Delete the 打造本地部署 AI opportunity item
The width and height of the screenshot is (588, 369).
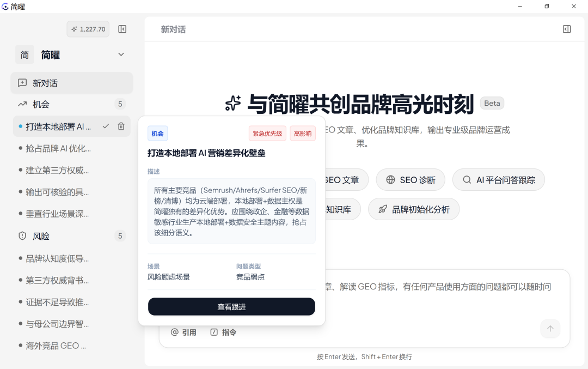coord(121,126)
